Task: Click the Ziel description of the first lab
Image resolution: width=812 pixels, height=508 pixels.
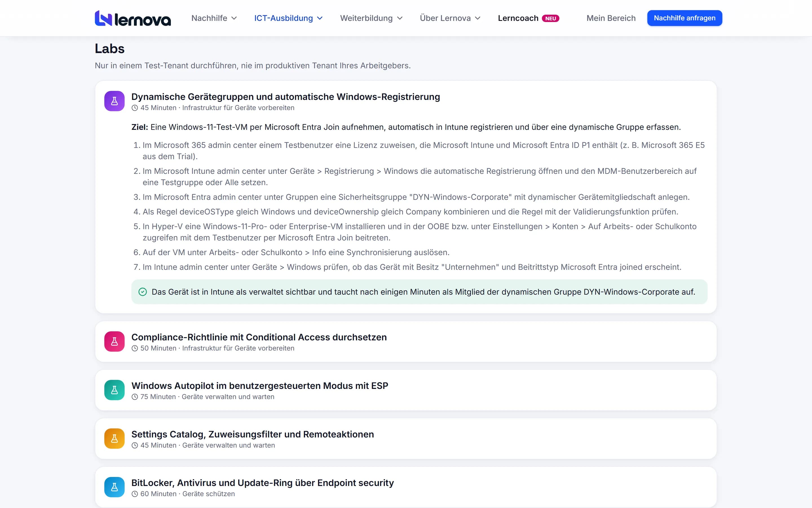Action: click(x=406, y=127)
